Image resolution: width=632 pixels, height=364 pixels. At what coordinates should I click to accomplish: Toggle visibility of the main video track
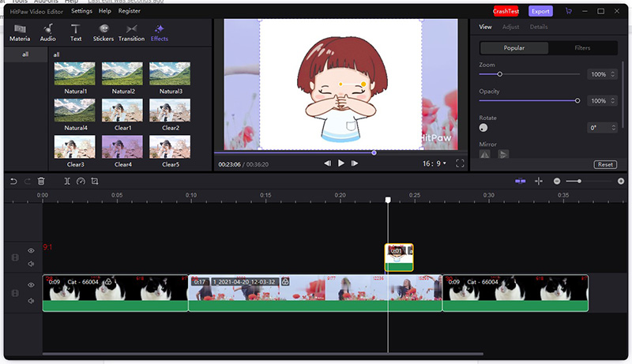(32, 285)
